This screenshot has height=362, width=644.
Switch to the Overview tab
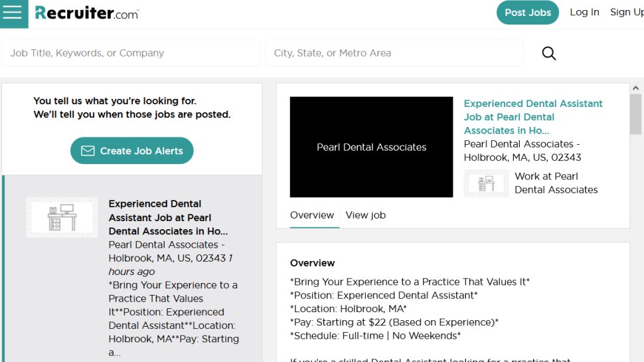[312, 215]
